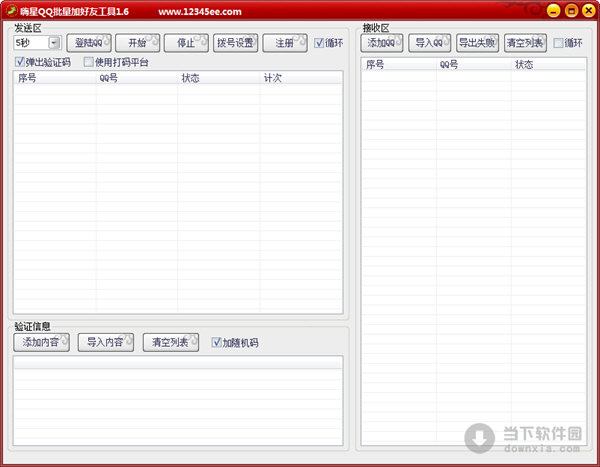Start sending with the 开始 button

point(137,43)
